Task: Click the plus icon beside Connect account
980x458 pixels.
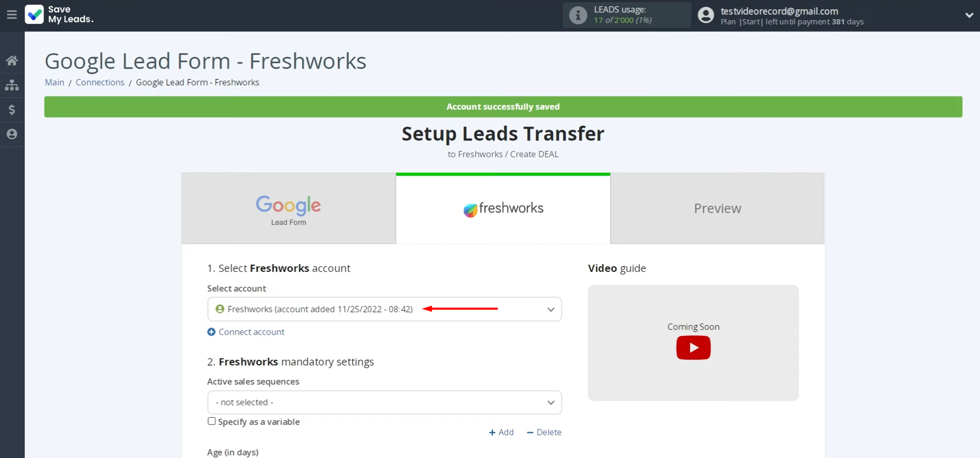Action: (x=211, y=332)
